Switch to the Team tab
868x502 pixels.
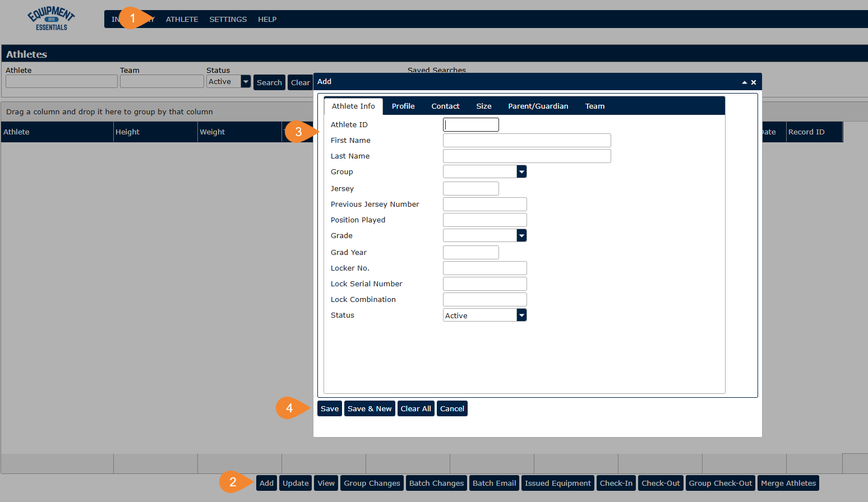[x=595, y=106]
